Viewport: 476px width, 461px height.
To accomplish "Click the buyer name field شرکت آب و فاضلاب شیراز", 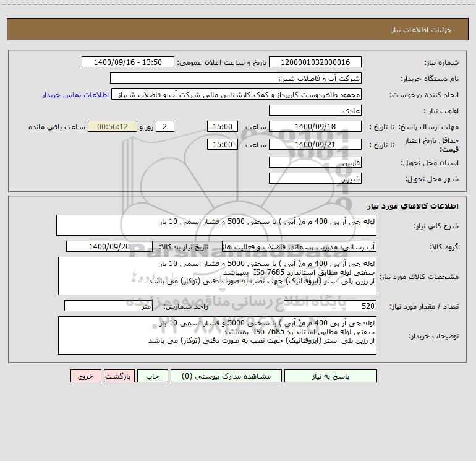I will pos(236,78).
